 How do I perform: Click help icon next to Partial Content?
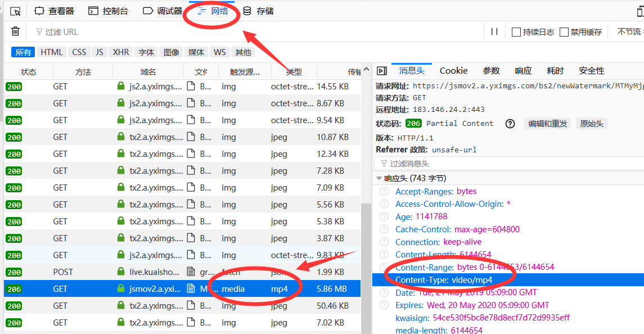click(510, 124)
